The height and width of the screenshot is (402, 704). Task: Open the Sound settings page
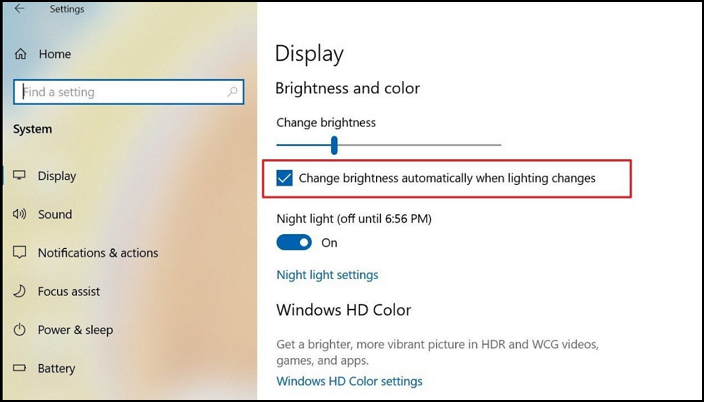click(x=55, y=214)
